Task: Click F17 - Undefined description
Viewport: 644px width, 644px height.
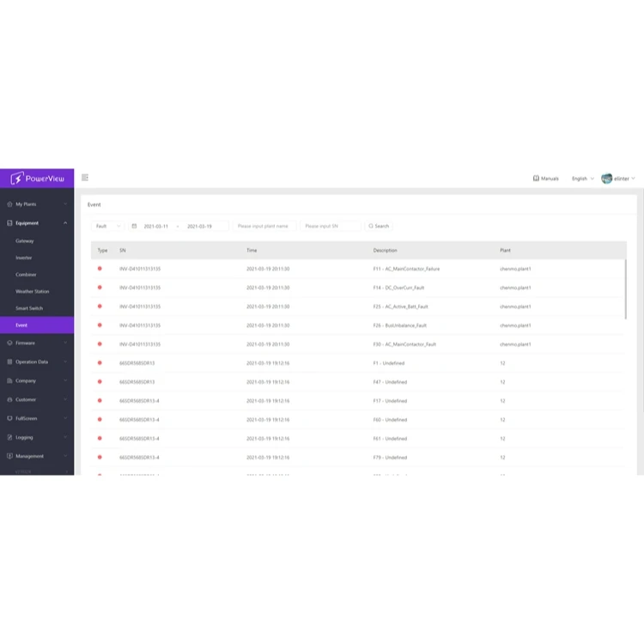Action: coord(390,401)
